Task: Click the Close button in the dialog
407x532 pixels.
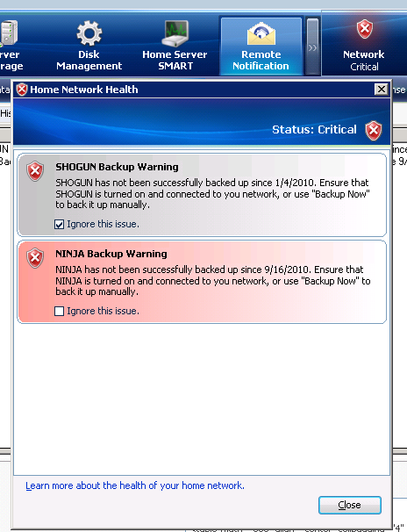Action: [350, 505]
